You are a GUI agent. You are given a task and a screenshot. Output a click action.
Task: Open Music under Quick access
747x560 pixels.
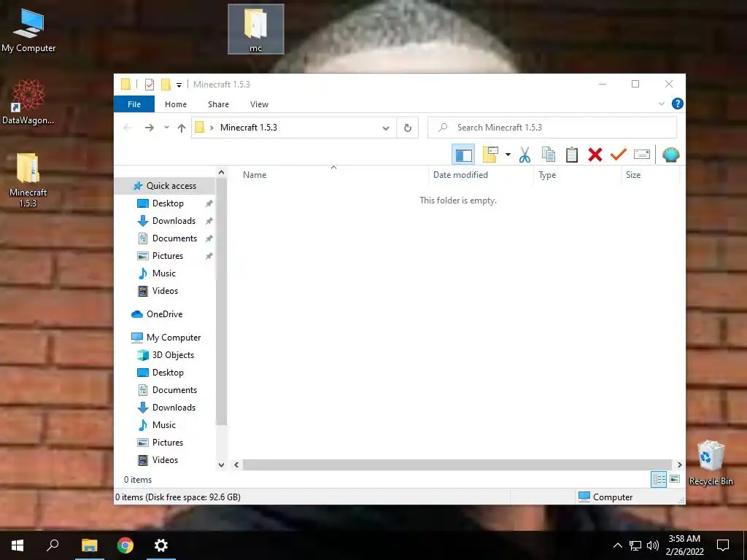click(x=166, y=273)
